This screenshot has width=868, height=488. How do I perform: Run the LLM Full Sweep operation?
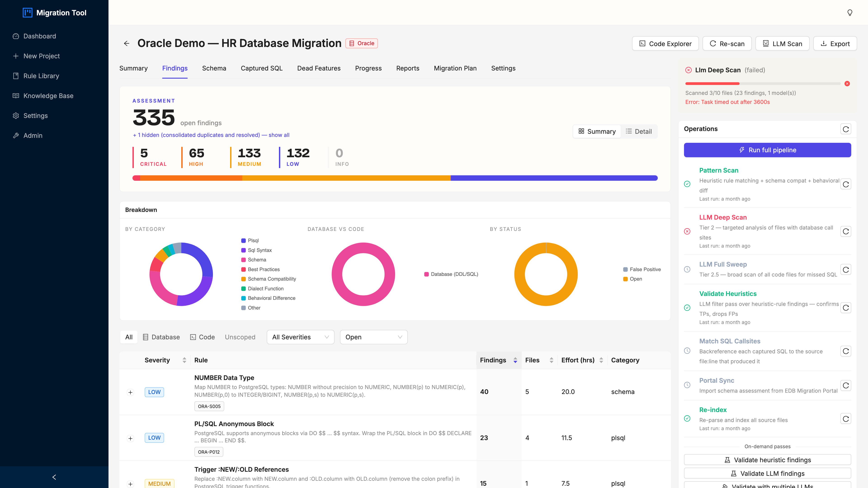click(846, 270)
